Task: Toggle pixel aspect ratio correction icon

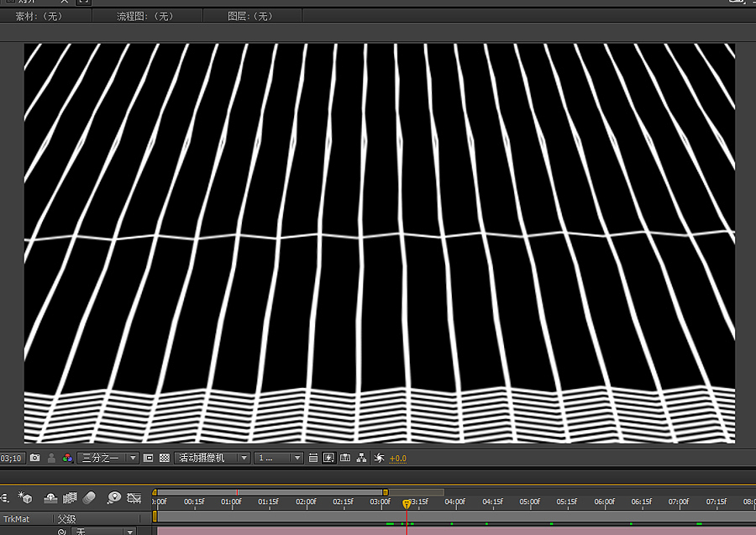Action: [x=313, y=458]
